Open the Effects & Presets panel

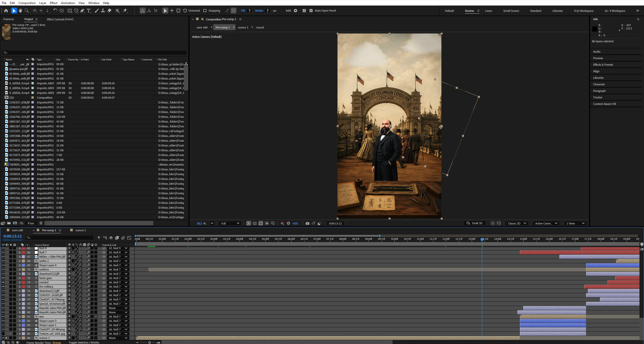[x=603, y=65]
